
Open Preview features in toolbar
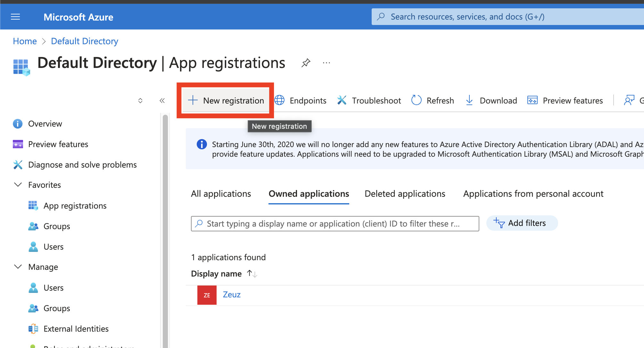565,100
